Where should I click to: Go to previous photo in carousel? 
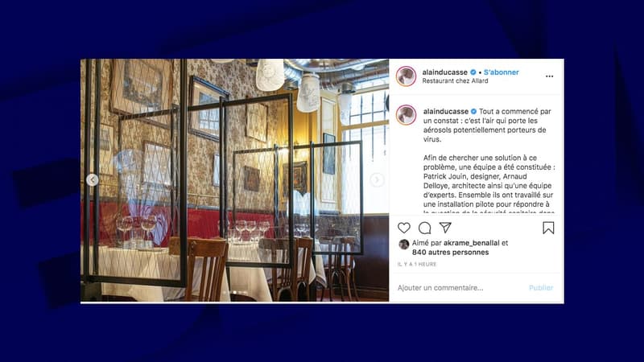[x=93, y=179]
